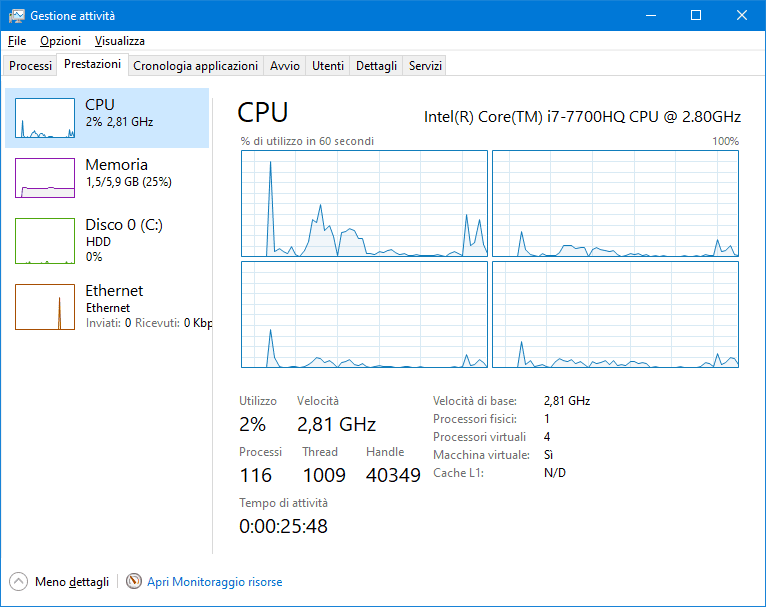
Task: Switch to the Utenti tab
Action: point(328,66)
